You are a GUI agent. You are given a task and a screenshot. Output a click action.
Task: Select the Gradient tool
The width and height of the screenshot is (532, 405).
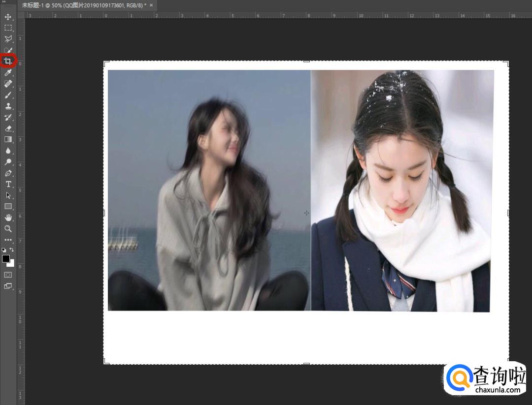pos(8,139)
